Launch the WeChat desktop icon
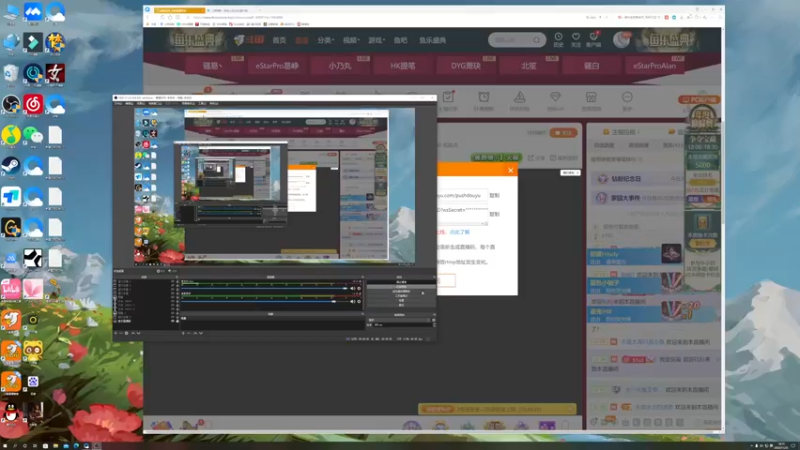Image resolution: width=800 pixels, height=450 pixels. (33, 135)
